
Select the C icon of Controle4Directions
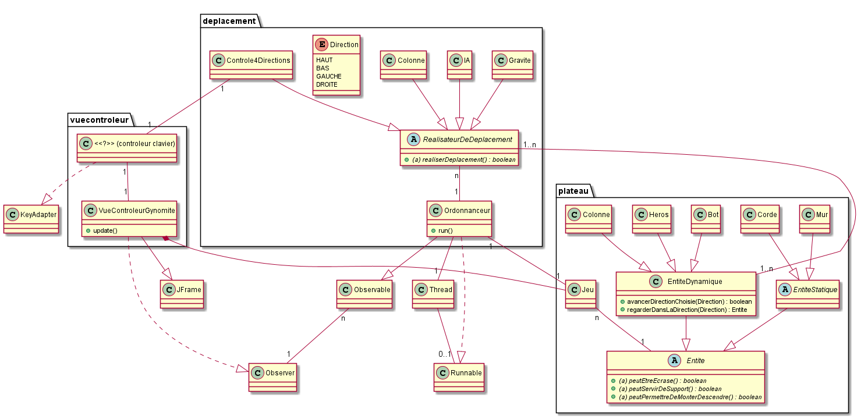click(217, 59)
